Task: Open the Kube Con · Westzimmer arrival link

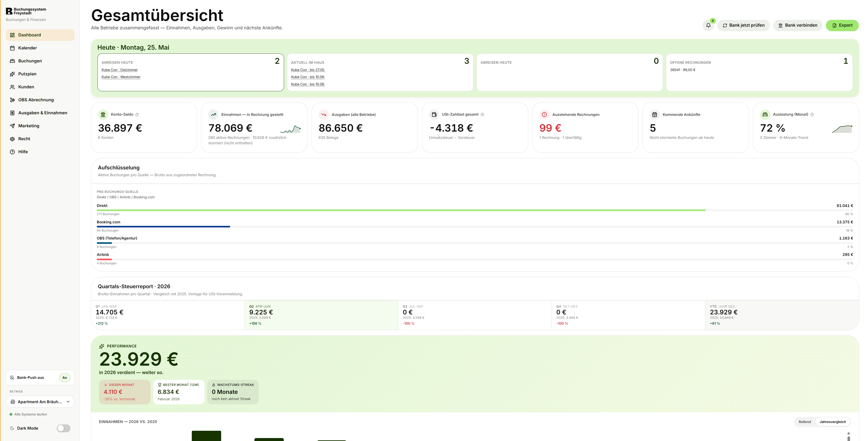Action: point(121,77)
